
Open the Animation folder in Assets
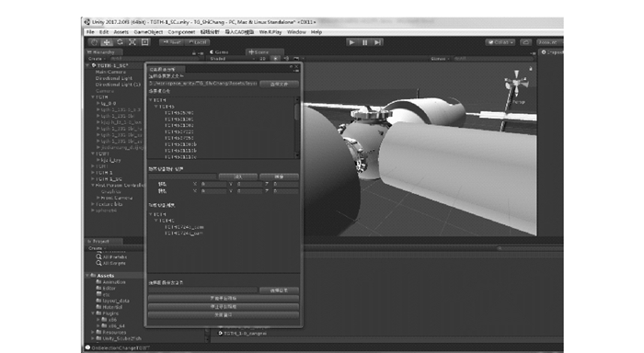click(111, 282)
